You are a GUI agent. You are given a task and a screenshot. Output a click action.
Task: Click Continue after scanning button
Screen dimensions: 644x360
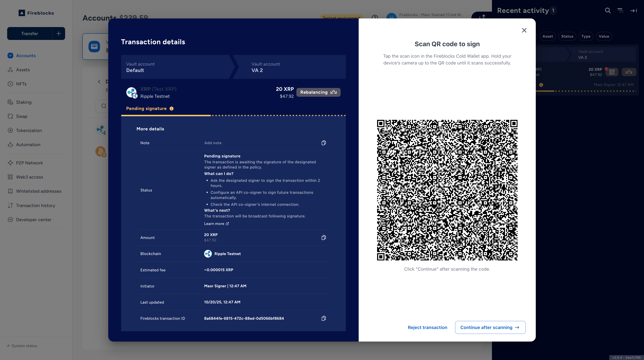490,327
